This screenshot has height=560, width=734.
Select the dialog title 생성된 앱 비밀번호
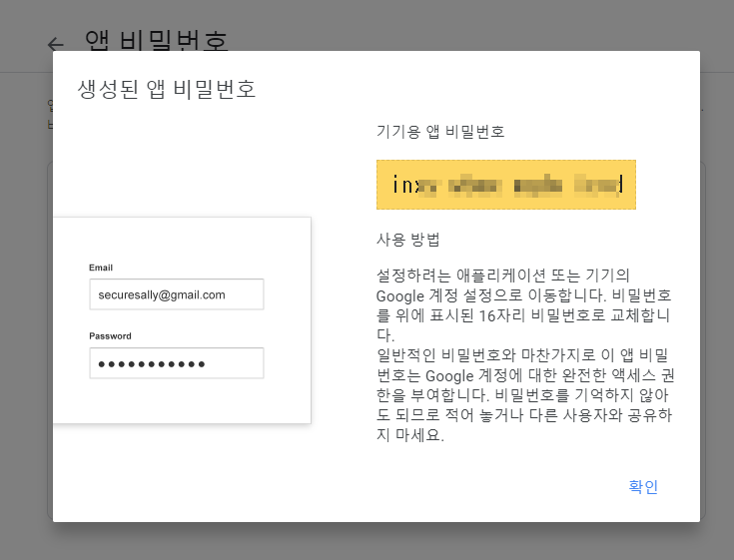click(167, 89)
